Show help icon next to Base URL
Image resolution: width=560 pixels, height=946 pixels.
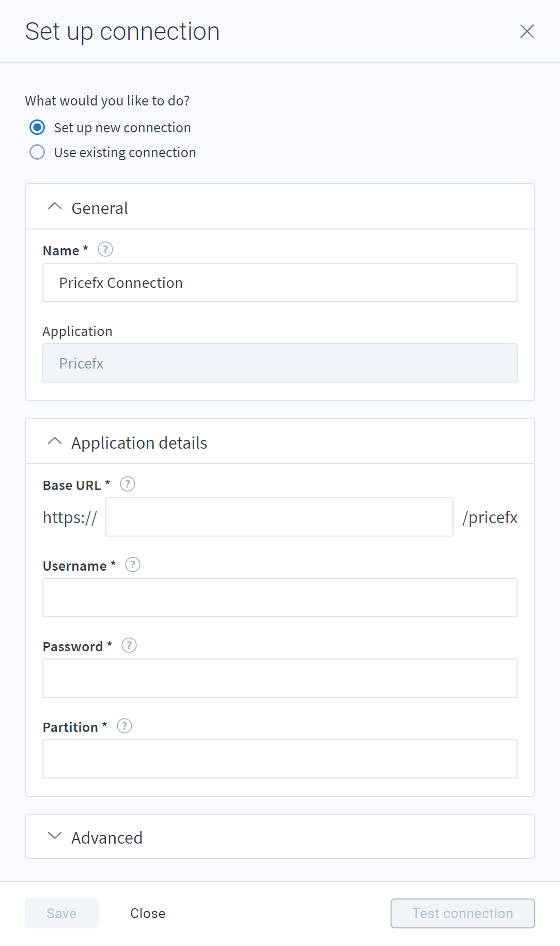click(128, 484)
